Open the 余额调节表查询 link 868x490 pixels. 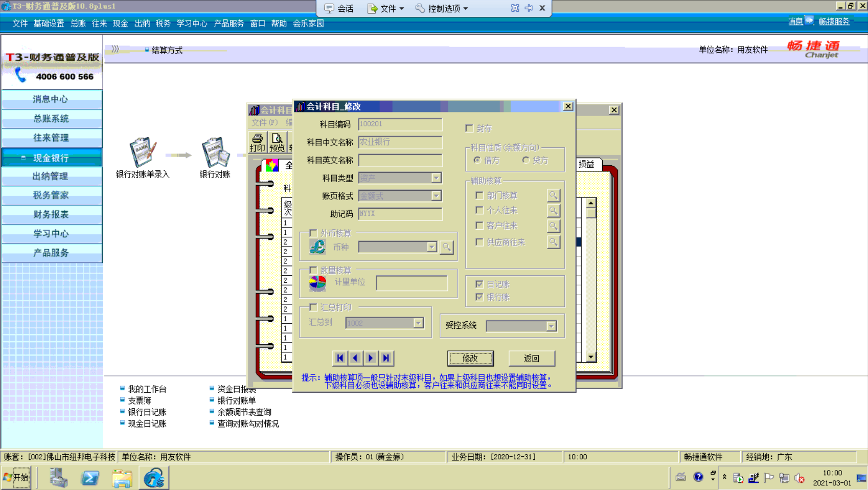[244, 412]
